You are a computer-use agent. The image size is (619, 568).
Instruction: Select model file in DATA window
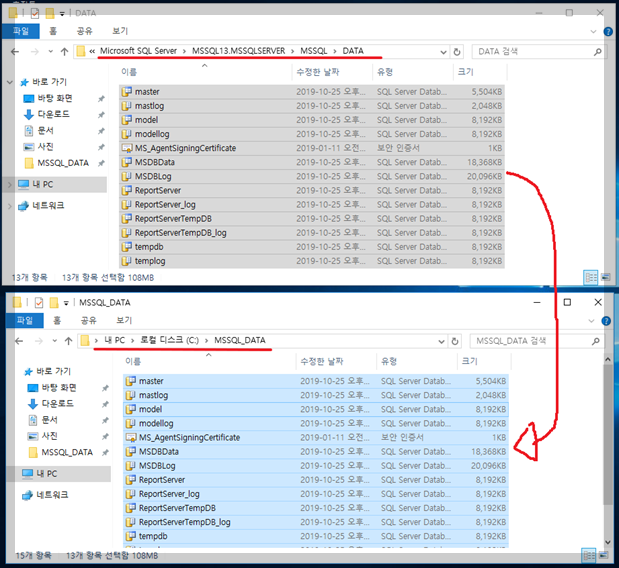311,120
